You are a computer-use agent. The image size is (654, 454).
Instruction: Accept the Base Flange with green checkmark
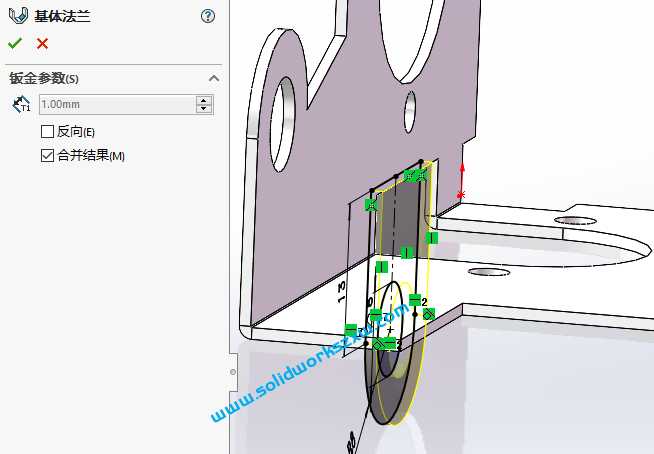(x=15, y=43)
